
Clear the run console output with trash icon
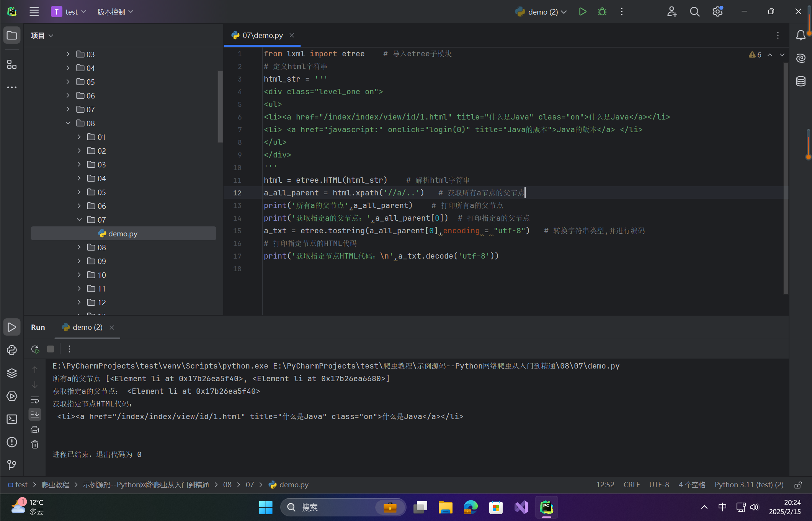pos(35,444)
